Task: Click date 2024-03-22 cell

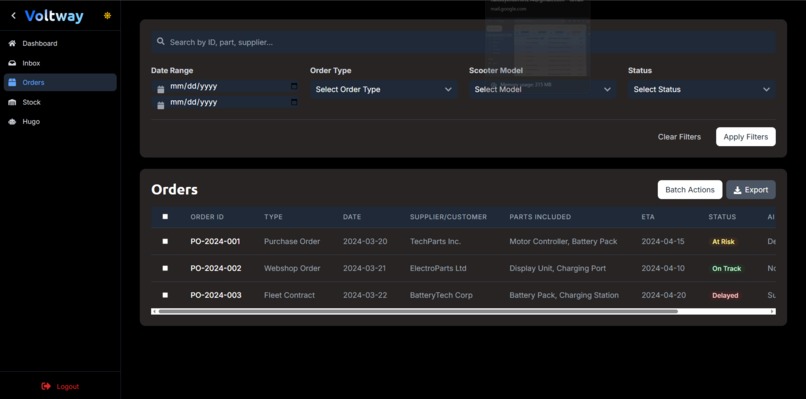Action: pos(365,295)
